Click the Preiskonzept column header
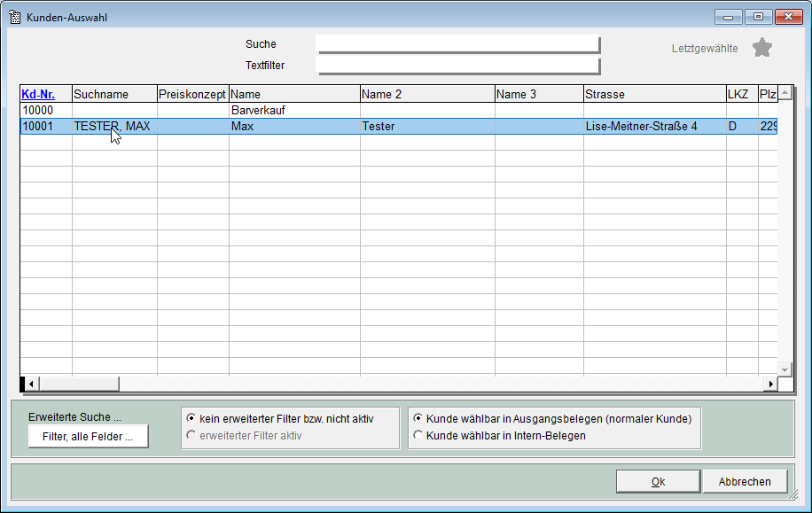Screen dimensions: 812x513 click(192, 94)
